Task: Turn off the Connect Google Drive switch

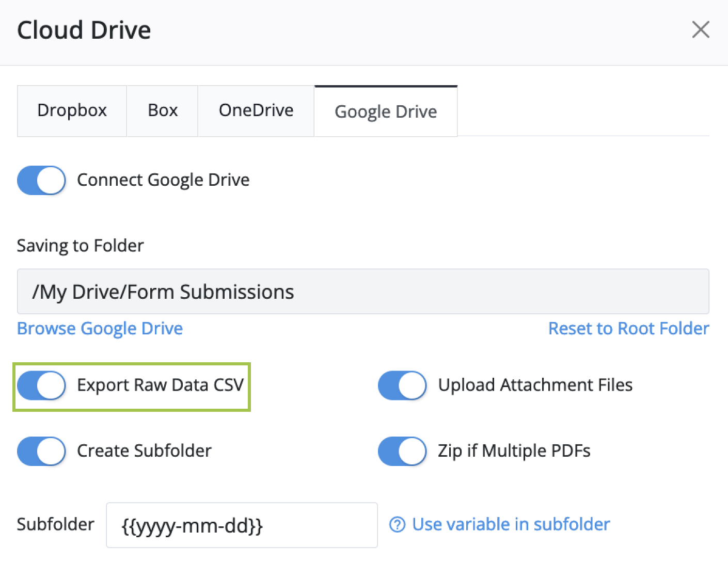Action: [41, 180]
